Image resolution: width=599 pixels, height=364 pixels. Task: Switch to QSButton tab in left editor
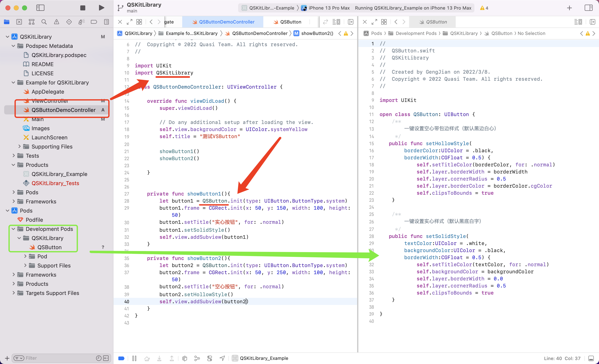(x=288, y=22)
